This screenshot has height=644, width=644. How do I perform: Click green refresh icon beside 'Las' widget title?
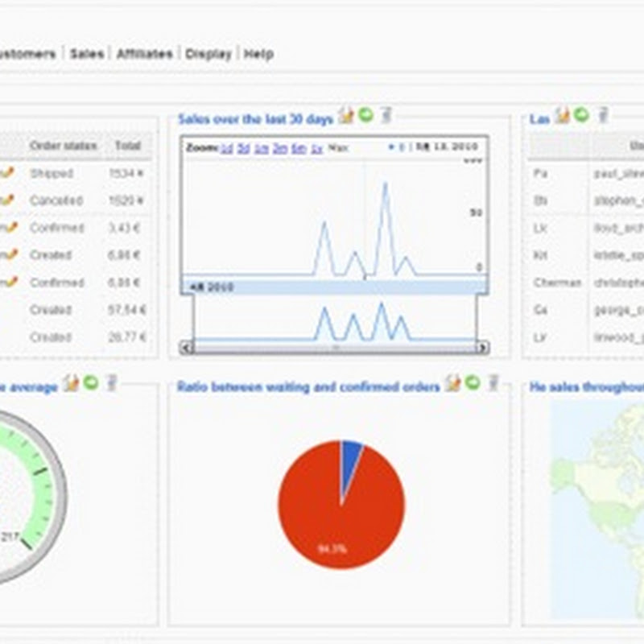coord(581,114)
